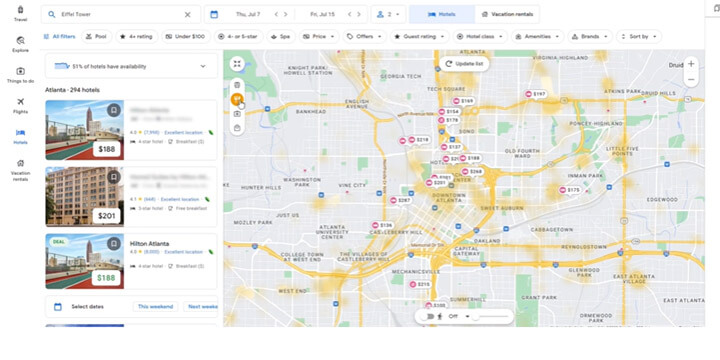Open the Sort by dropdown

[639, 36]
